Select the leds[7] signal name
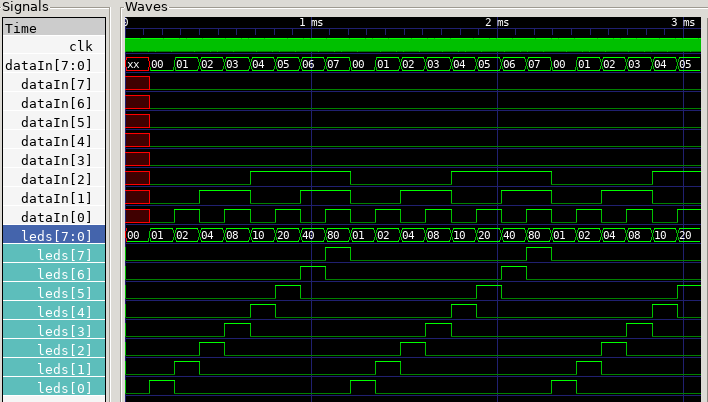This screenshot has width=708, height=402. (65, 255)
